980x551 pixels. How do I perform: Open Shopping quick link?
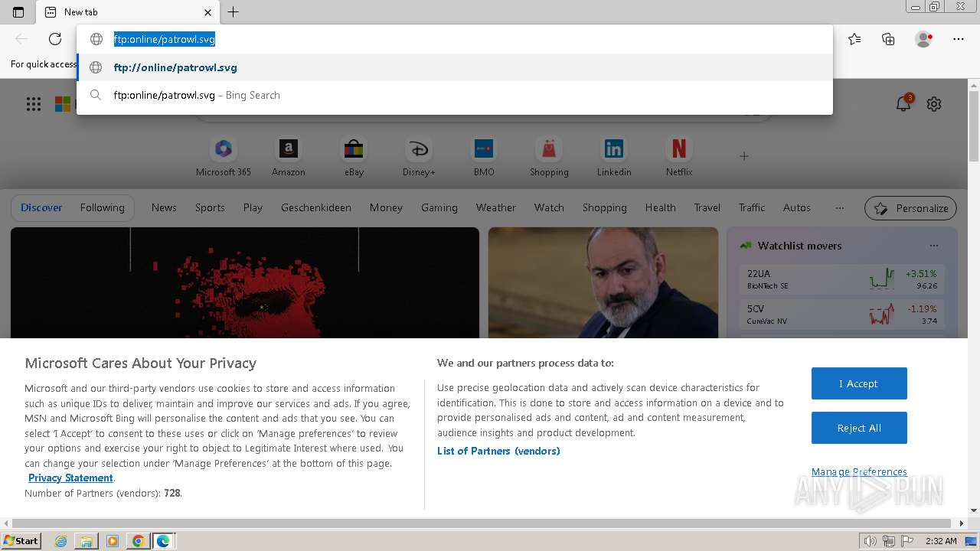point(549,157)
